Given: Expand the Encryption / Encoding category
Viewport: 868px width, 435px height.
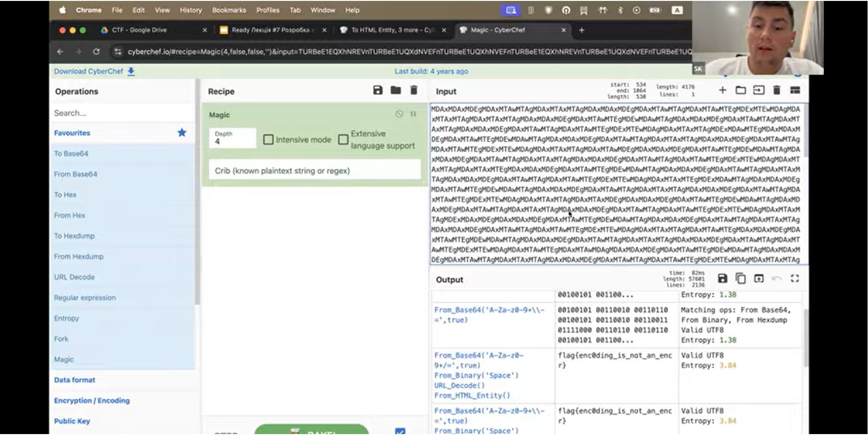Looking at the screenshot, I should (92, 400).
